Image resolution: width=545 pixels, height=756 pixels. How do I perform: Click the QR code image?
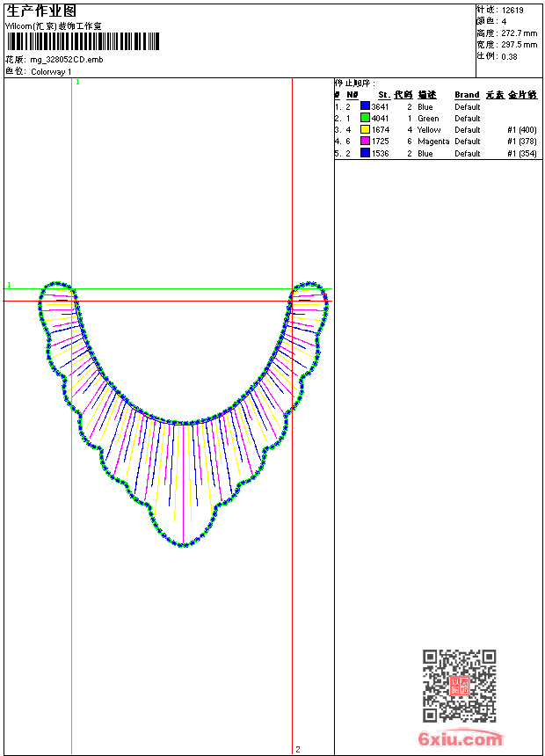point(459,686)
